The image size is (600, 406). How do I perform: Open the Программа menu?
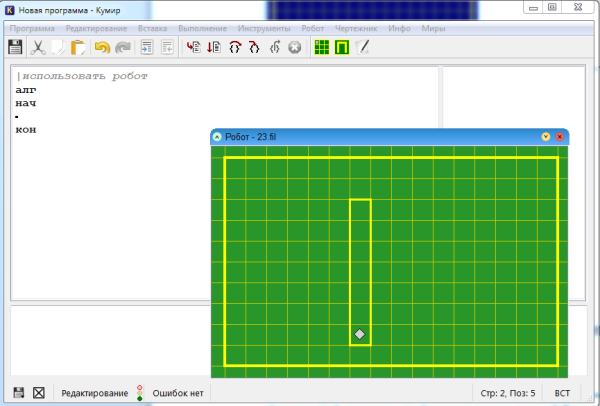point(32,28)
